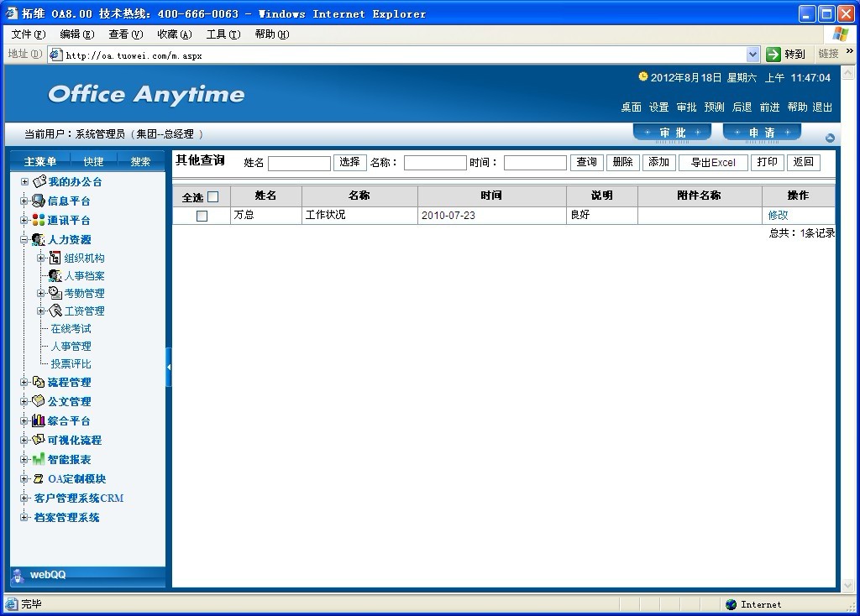Viewport: 860px width, 616px height.
Task: Click the sidebar collapse splitter handle
Action: click(x=169, y=368)
